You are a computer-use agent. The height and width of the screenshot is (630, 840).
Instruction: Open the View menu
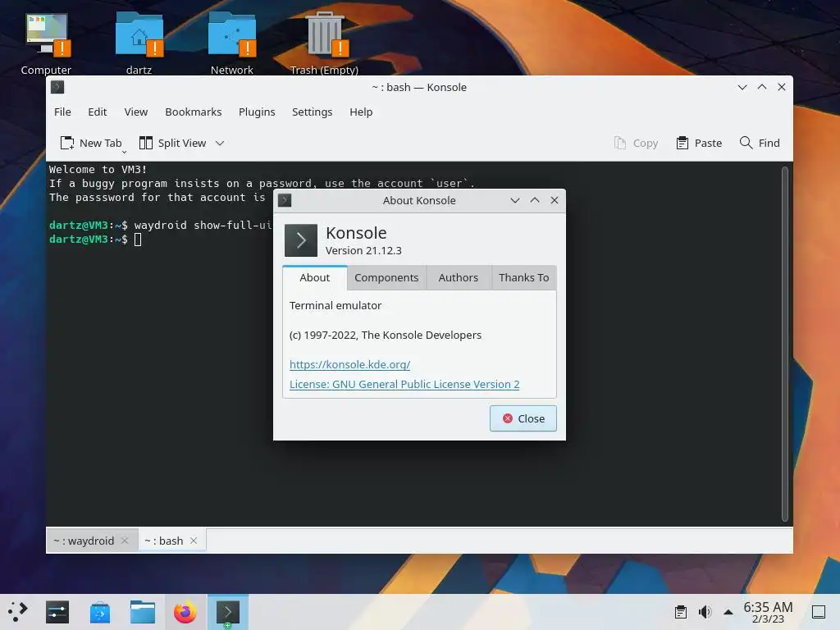136,112
